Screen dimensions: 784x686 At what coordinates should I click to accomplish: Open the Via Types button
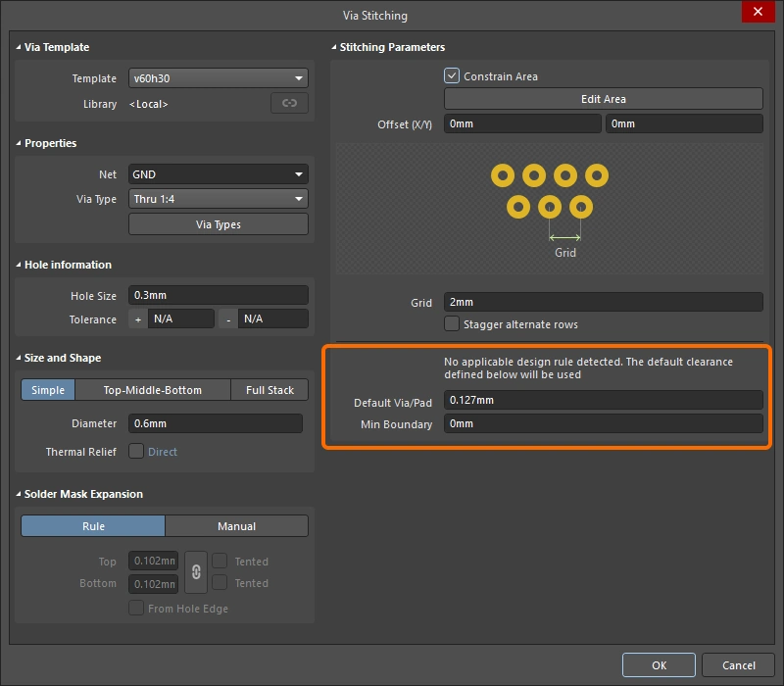click(218, 224)
